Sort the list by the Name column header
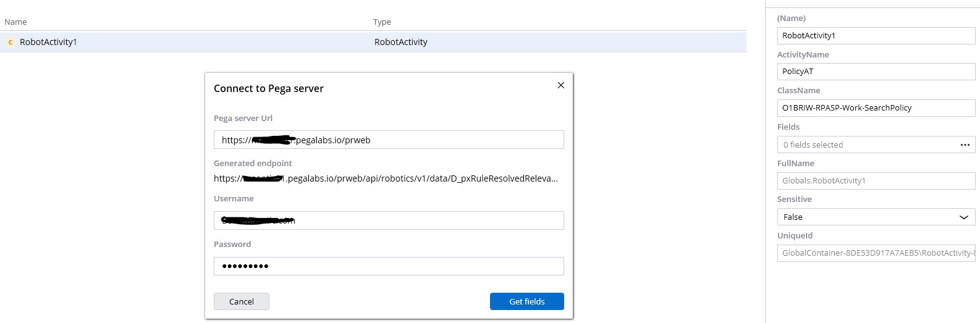This screenshot has height=323, width=980. click(15, 22)
